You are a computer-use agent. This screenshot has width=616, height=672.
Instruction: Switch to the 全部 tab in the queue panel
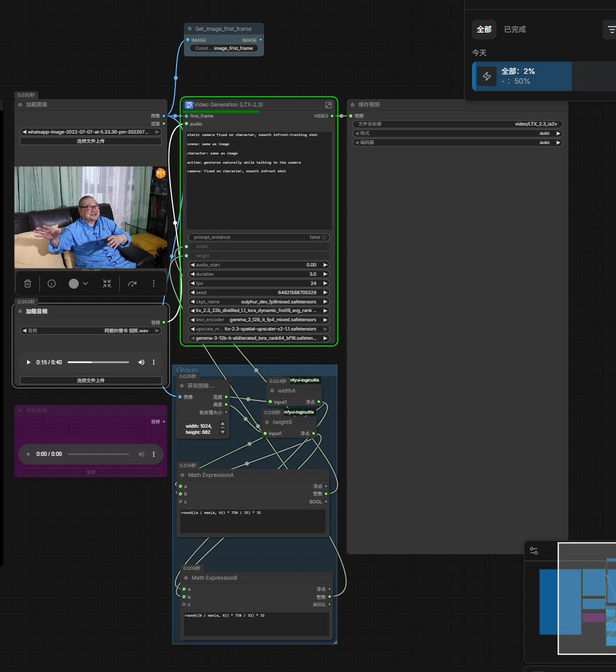pyautogui.click(x=484, y=30)
